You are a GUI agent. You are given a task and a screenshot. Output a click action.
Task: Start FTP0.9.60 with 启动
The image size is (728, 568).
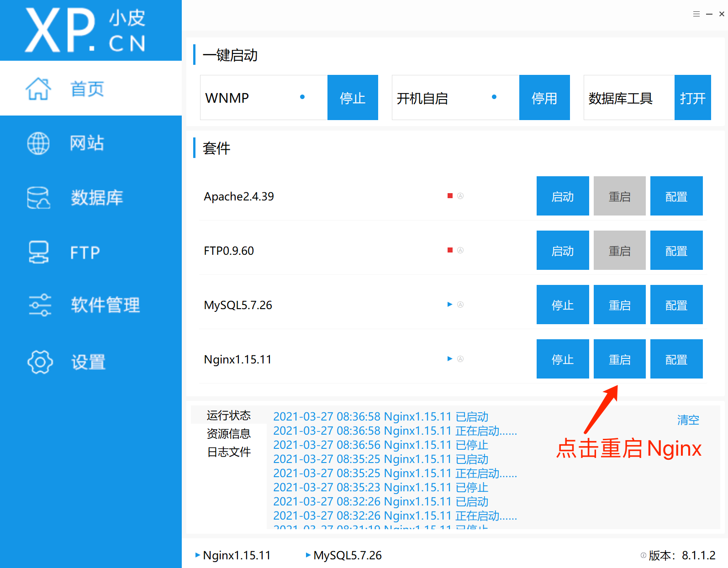563,250
